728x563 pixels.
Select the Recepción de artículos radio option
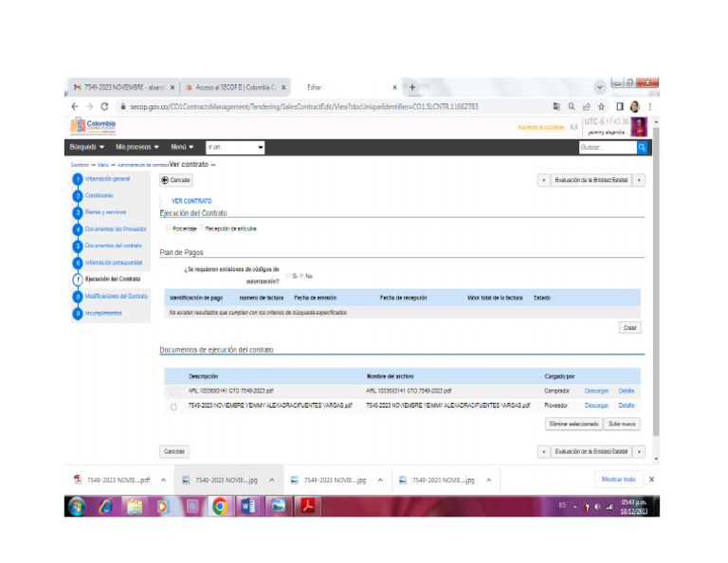coord(202,227)
